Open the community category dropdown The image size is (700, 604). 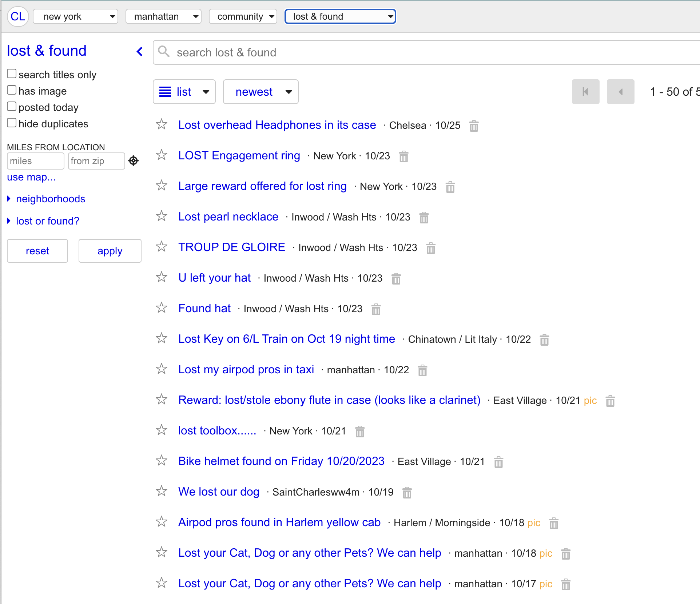(243, 16)
